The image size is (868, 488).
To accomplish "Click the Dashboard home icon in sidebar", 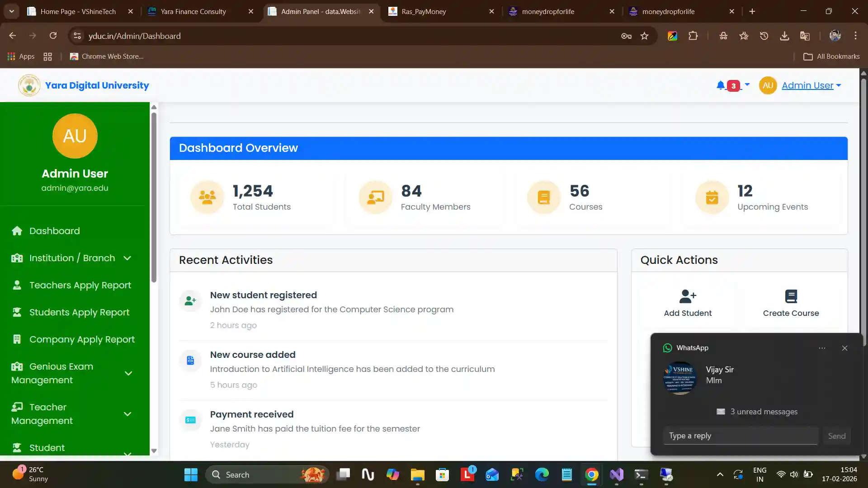I will [17, 231].
